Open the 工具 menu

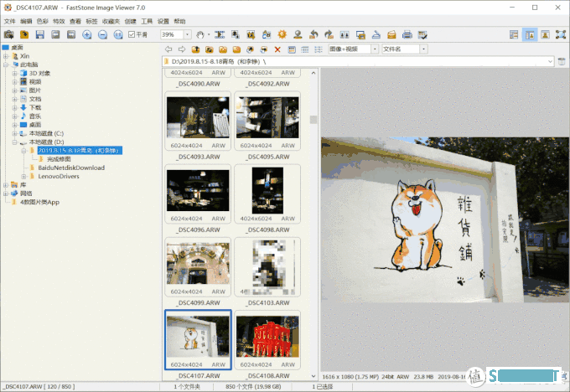(147, 22)
